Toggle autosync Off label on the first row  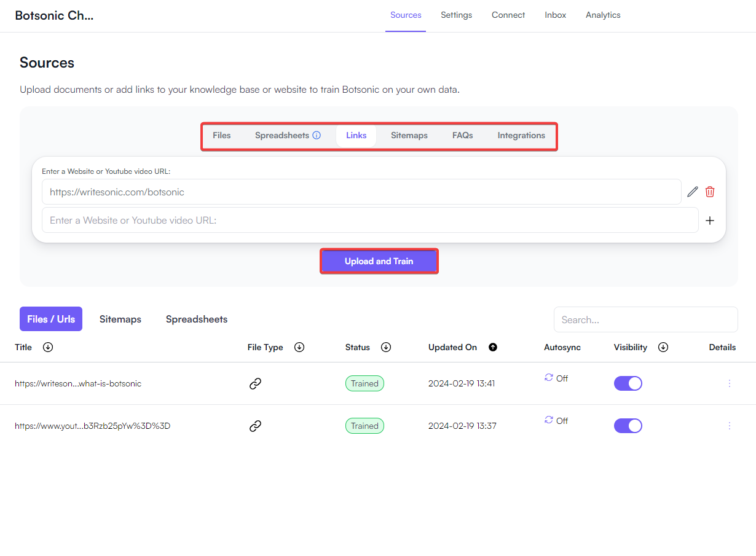pos(561,378)
